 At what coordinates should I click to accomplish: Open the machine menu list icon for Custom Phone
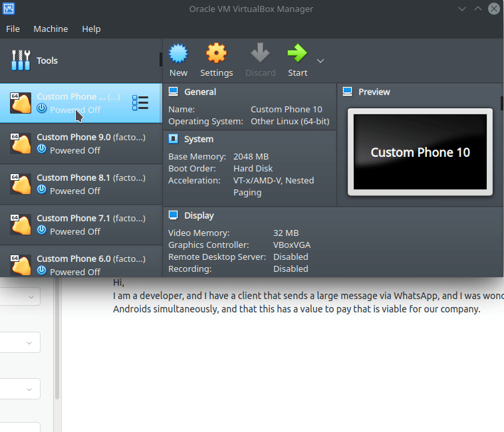140,103
